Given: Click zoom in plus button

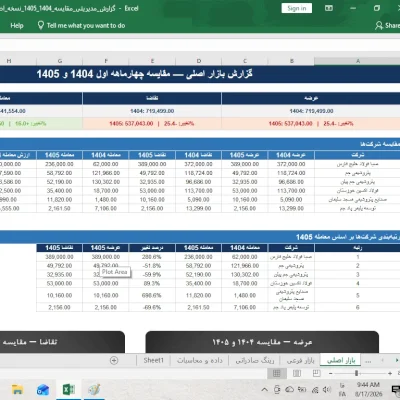Looking at the screenshot, I should 390,373.
